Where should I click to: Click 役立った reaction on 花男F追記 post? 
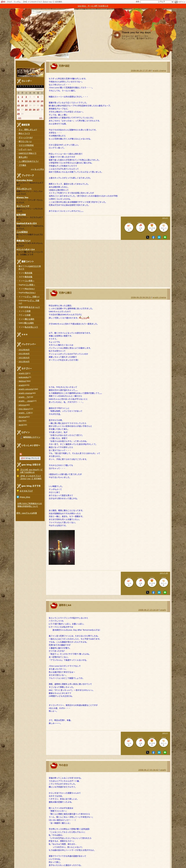coord(163,227)
